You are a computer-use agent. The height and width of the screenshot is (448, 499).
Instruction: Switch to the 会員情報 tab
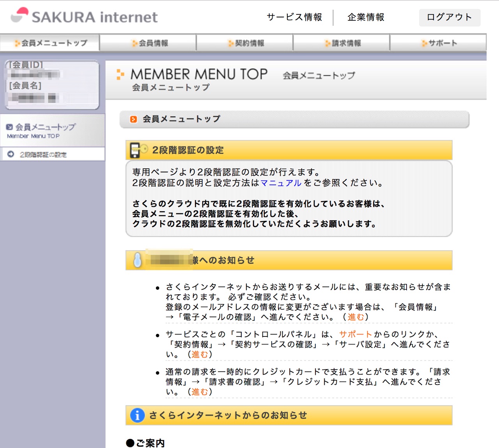(148, 43)
